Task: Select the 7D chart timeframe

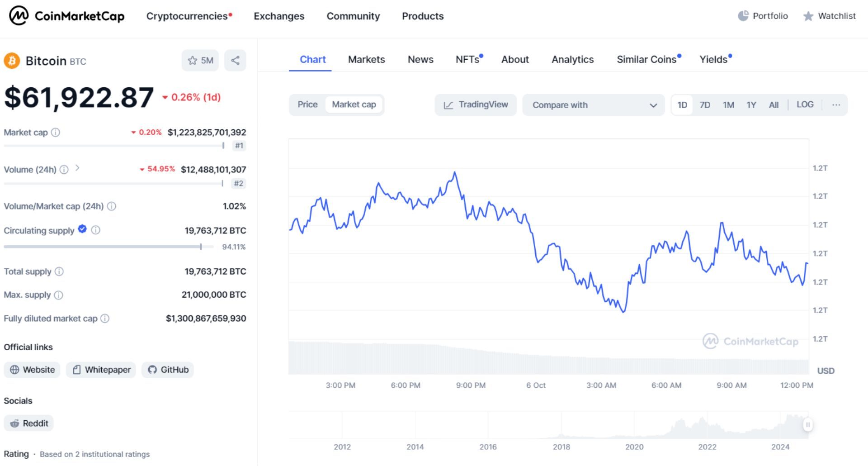Action: point(705,104)
